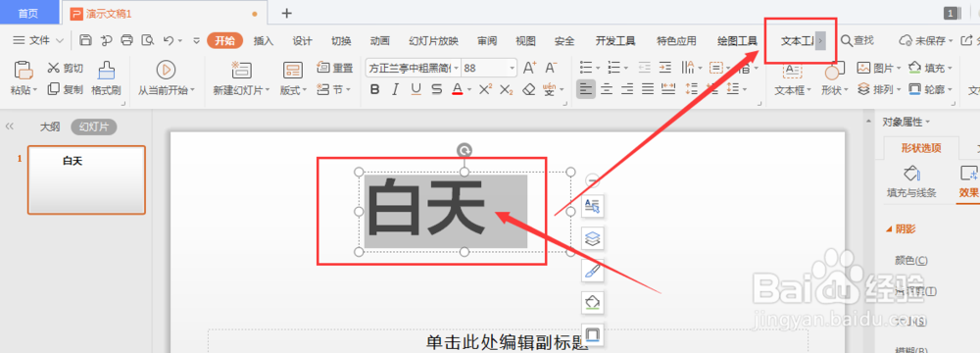Screen dimensions: 980x353
Task: Open the font color dropdown arrow
Action: pyautogui.click(x=468, y=90)
